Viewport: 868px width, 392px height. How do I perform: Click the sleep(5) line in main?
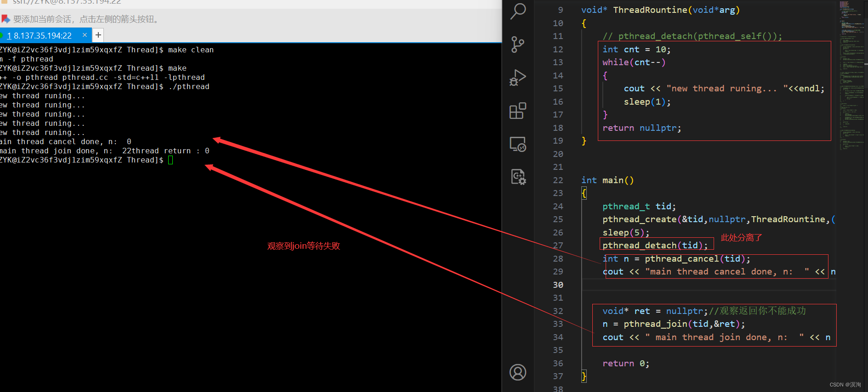pyautogui.click(x=625, y=232)
